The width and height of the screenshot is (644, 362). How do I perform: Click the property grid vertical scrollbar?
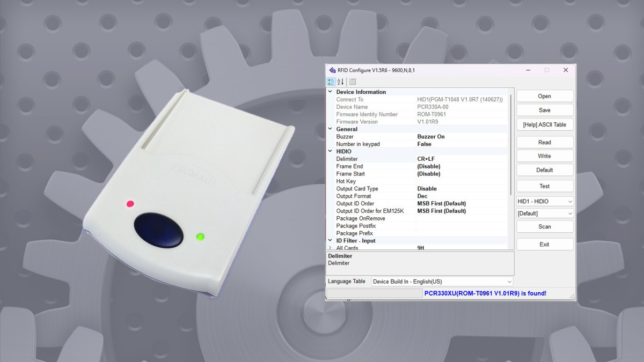[x=510, y=145]
